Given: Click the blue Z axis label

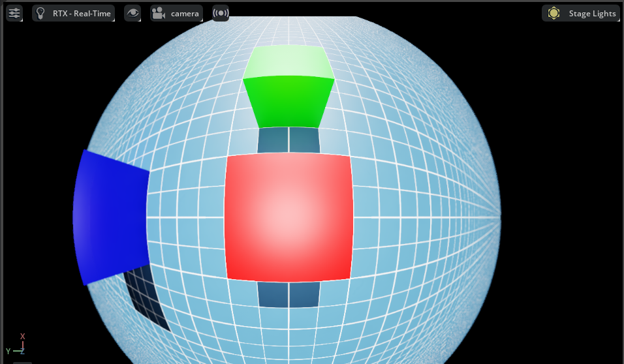Looking at the screenshot, I should 22,352.
